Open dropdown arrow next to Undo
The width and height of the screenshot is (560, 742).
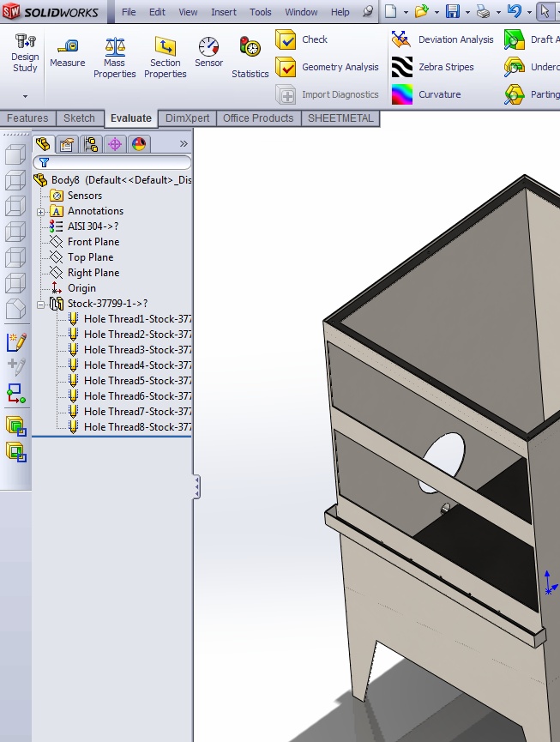coord(529,12)
